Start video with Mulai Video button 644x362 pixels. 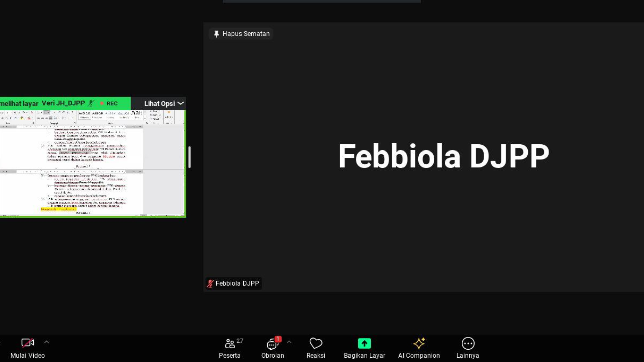pos(28,348)
